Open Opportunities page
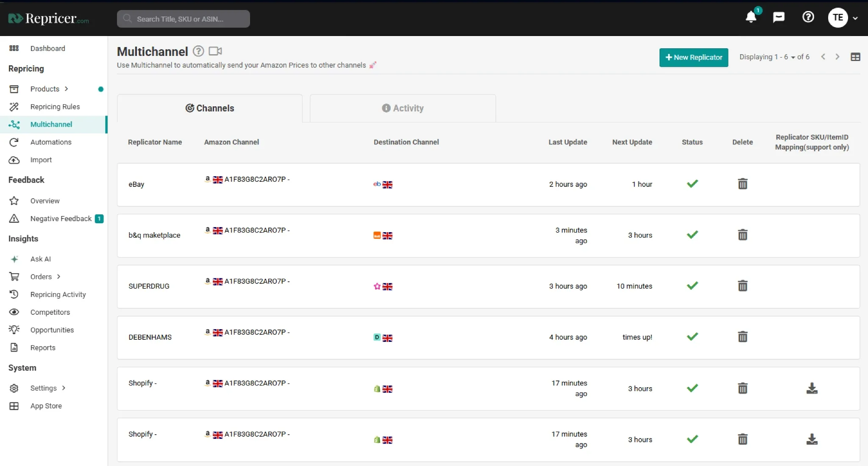The image size is (868, 466). 52,330
